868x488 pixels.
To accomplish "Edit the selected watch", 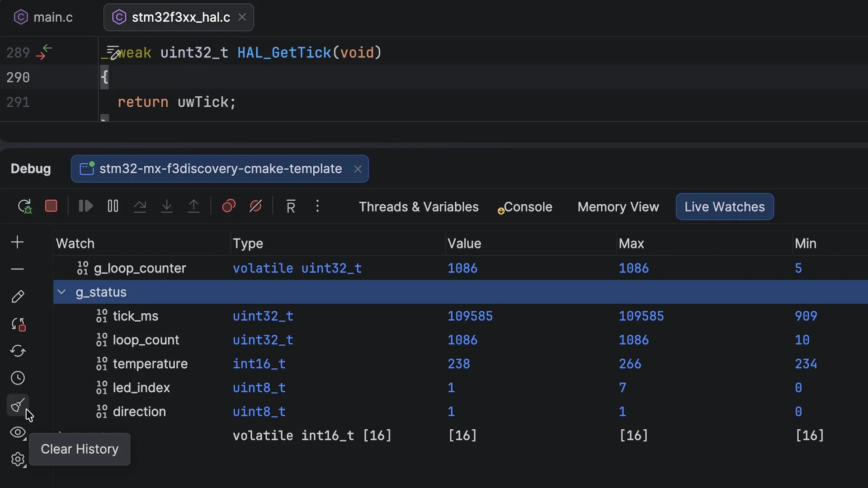I will (x=18, y=296).
